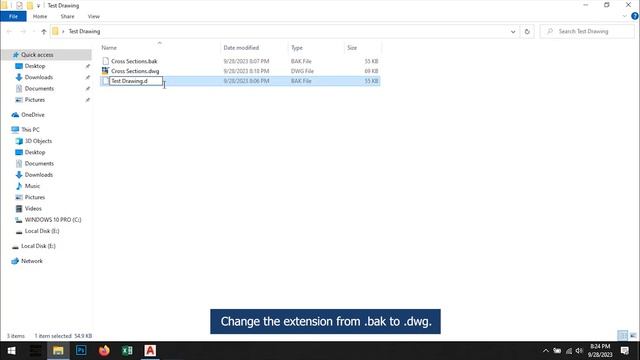
Task: Open Desktop under This PC
Action: [35, 152]
